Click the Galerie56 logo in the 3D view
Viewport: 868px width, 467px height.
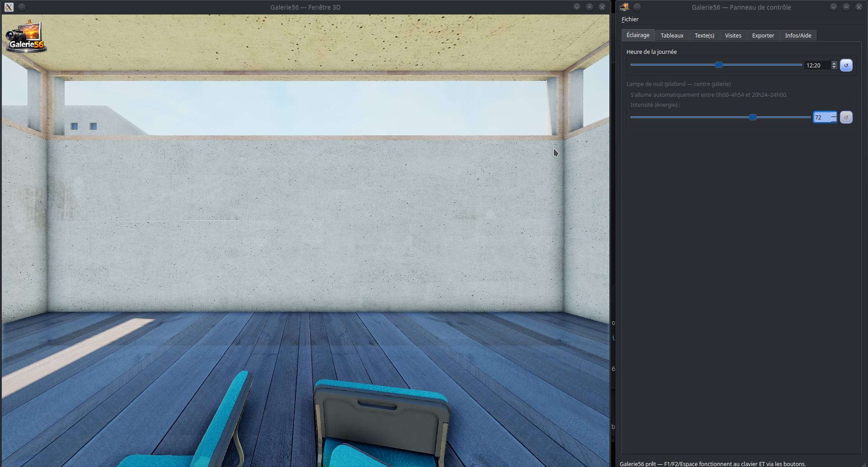tap(25, 36)
